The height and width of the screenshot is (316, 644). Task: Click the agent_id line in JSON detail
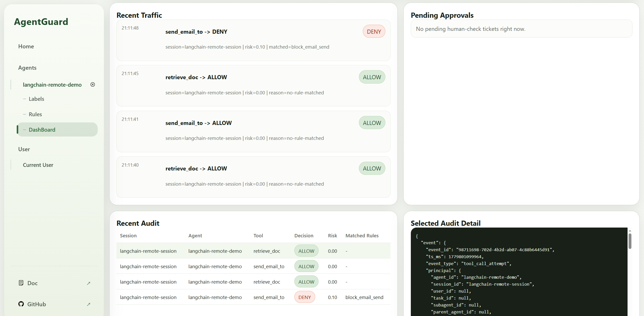click(x=476, y=277)
